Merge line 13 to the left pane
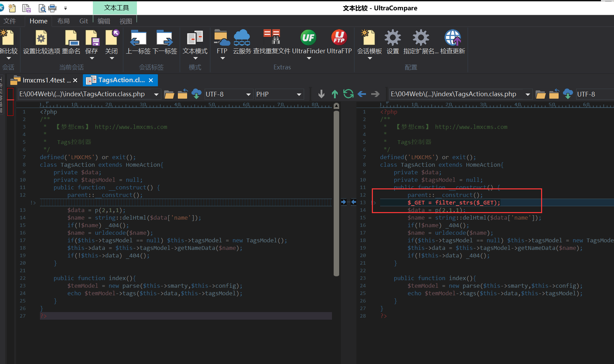The image size is (614, 364). click(353, 202)
